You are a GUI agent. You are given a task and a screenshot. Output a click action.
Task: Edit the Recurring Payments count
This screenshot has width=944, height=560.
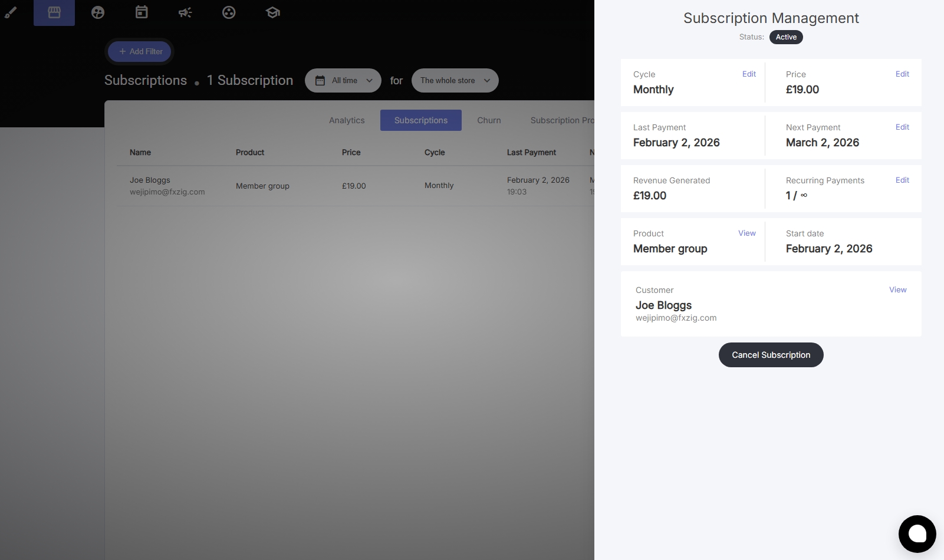pyautogui.click(x=902, y=180)
